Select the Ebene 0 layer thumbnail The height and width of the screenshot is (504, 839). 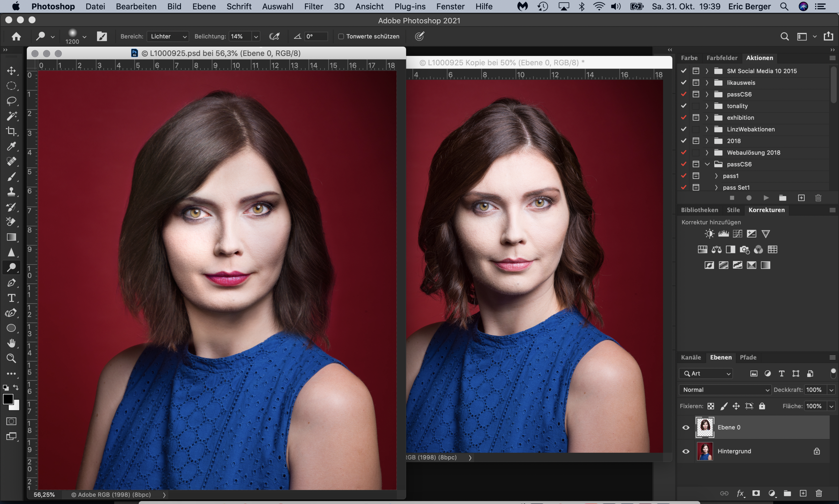click(x=705, y=427)
